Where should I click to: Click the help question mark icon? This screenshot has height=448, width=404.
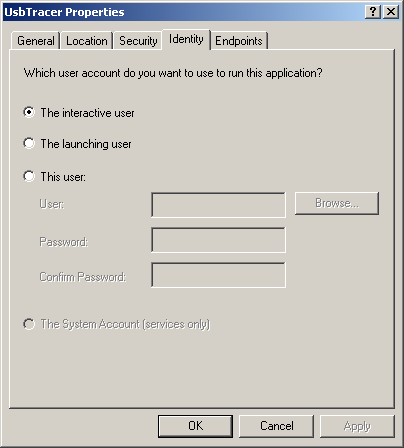coord(373,12)
